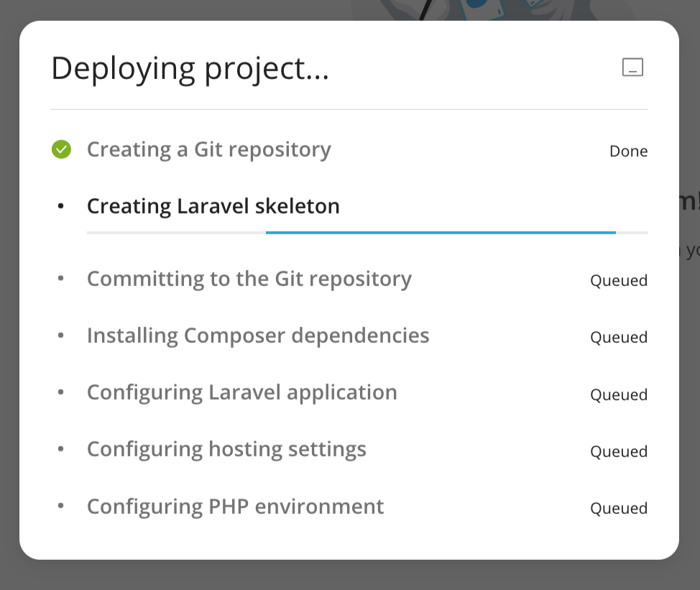This screenshot has height=590, width=700.
Task: Open the Committing to the Git repository step
Action: 249,279
